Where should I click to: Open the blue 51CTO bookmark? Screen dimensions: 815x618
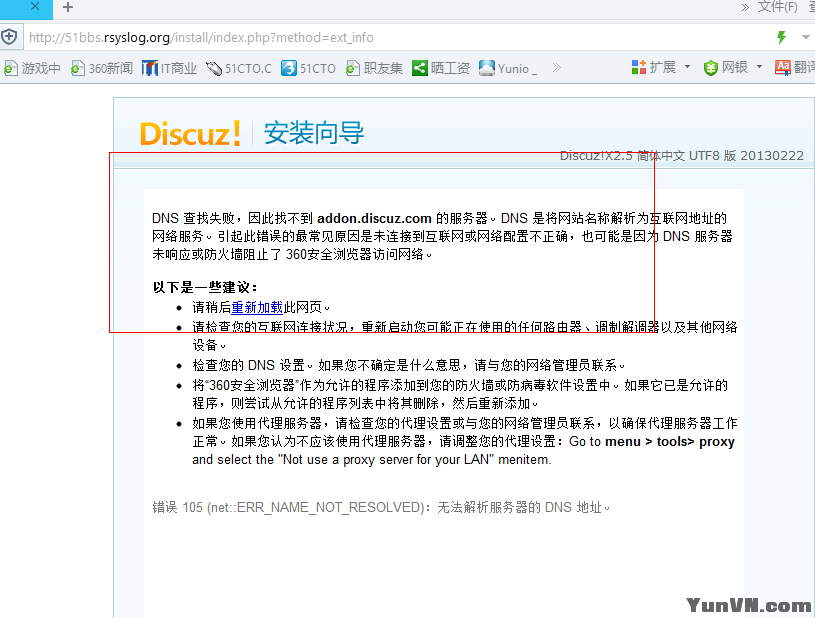308,68
